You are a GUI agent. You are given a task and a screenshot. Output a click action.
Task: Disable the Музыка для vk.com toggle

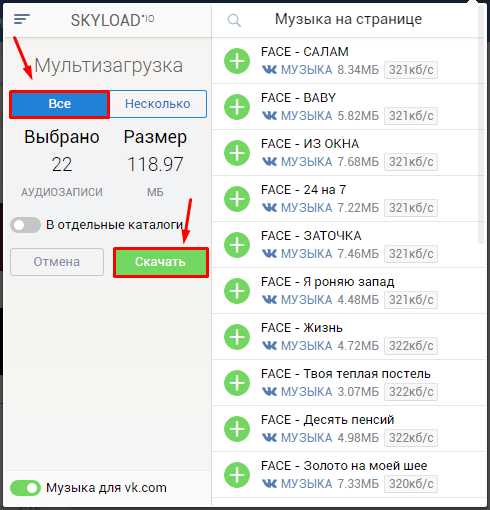(25, 488)
